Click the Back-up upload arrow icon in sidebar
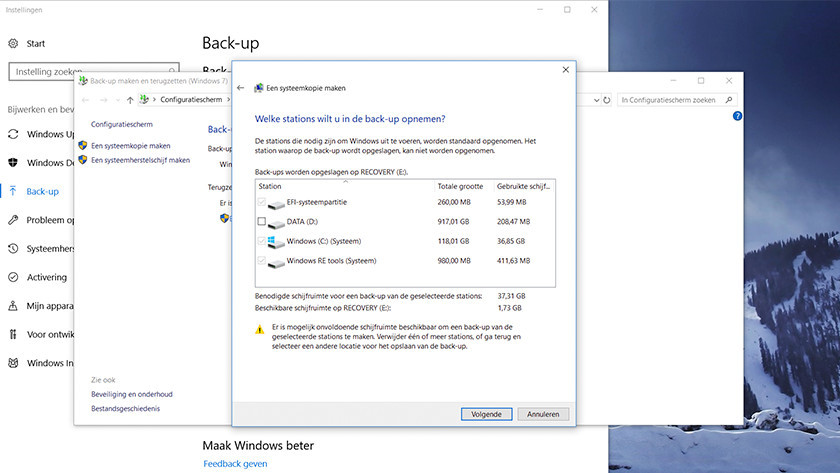Viewport: 840px width, 473px height. click(x=13, y=191)
